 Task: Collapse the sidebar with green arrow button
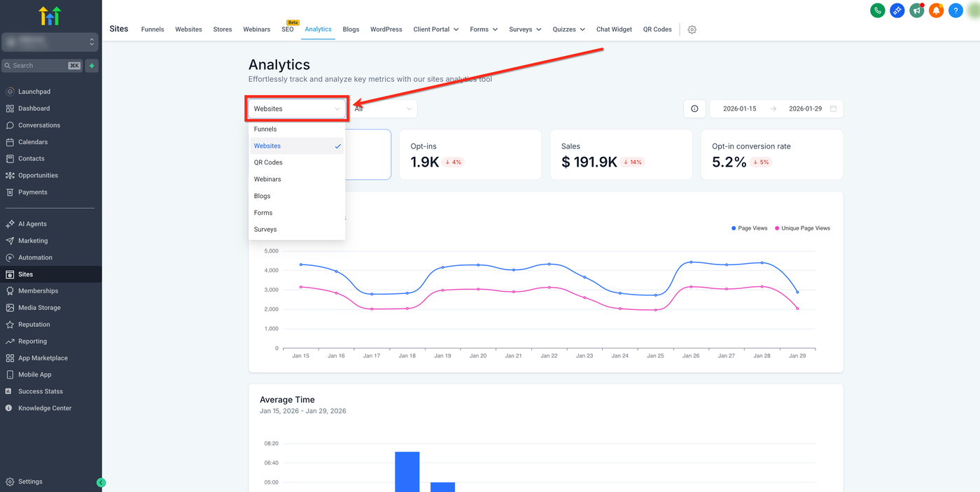101,482
